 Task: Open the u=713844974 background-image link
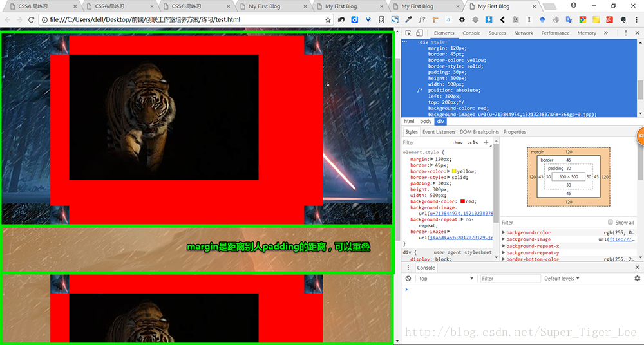461,214
